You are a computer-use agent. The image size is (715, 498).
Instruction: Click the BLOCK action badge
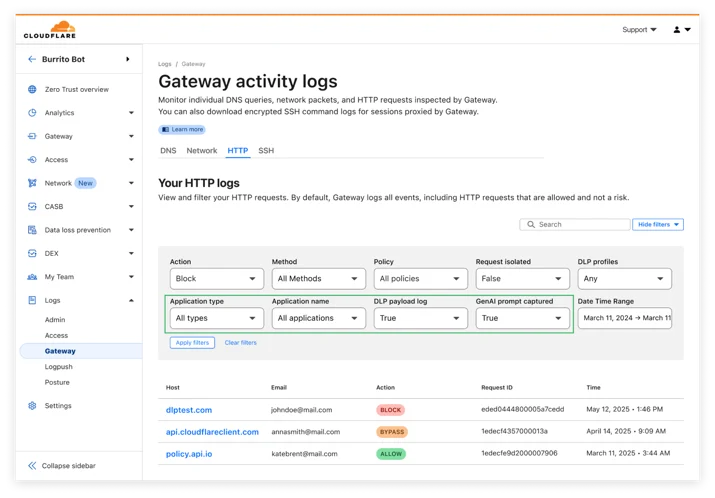click(390, 410)
